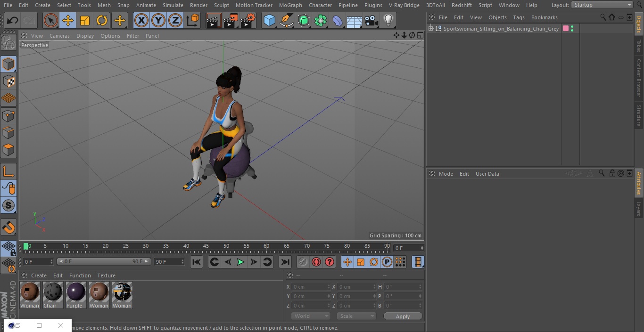This screenshot has width=644, height=332.
Task: Open the World coordinate dropdown
Action: click(311, 316)
